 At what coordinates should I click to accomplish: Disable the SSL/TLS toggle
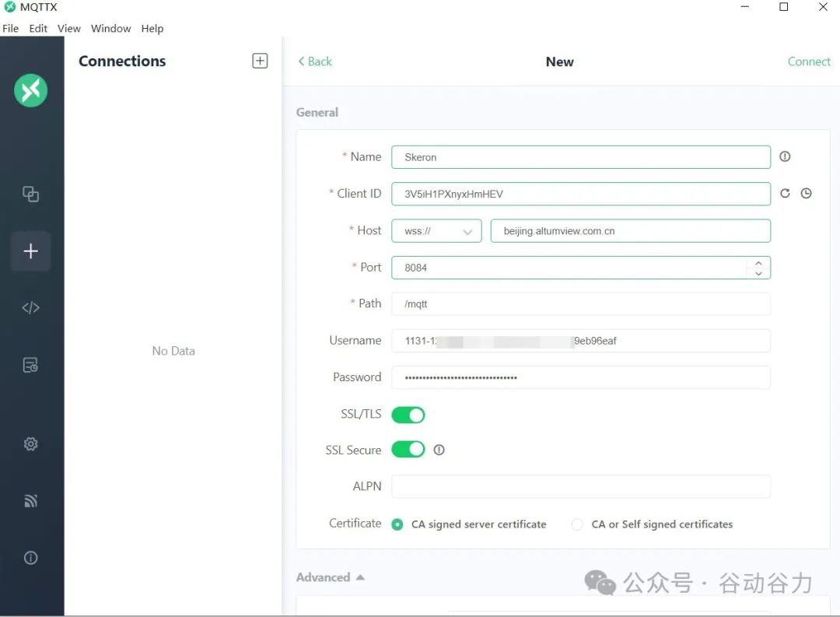(x=408, y=415)
